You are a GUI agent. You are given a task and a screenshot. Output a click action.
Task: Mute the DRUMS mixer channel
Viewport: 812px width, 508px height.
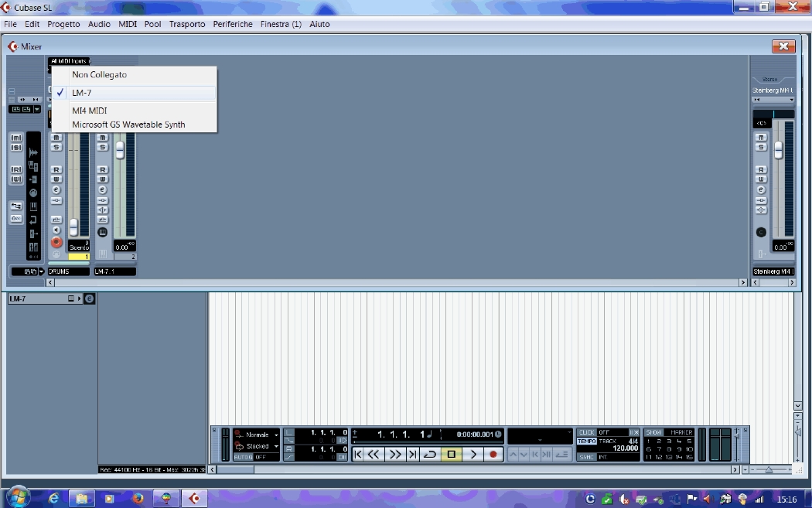[56, 138]
